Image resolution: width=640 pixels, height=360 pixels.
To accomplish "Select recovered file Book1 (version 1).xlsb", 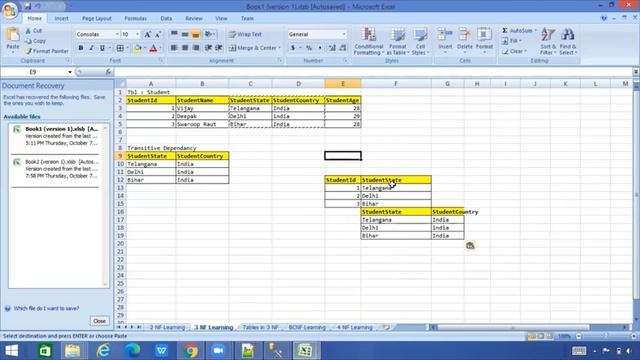I will coord(57,136).
